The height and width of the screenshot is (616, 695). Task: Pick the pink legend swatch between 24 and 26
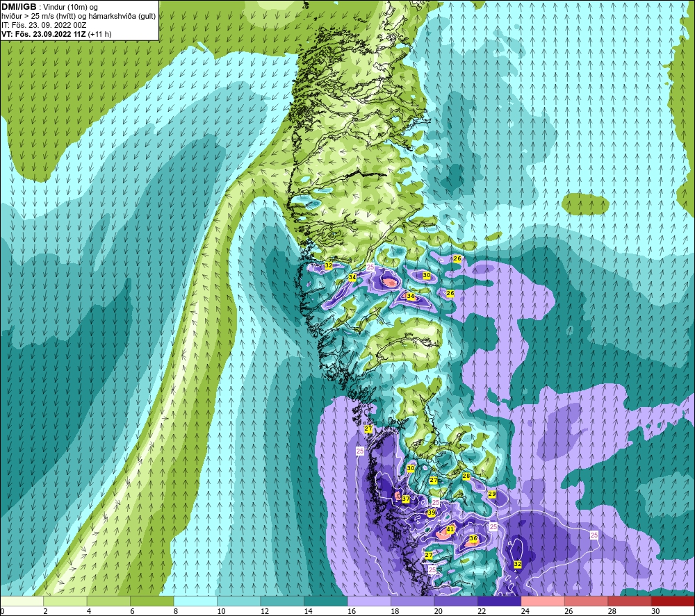pyautogui.click(x=543, y=601)
